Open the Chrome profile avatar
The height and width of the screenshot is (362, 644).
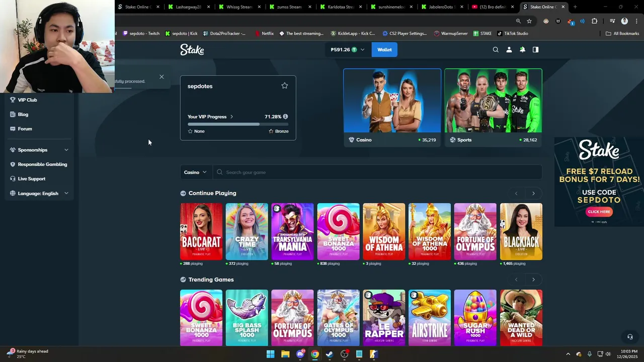coord(624,21)
